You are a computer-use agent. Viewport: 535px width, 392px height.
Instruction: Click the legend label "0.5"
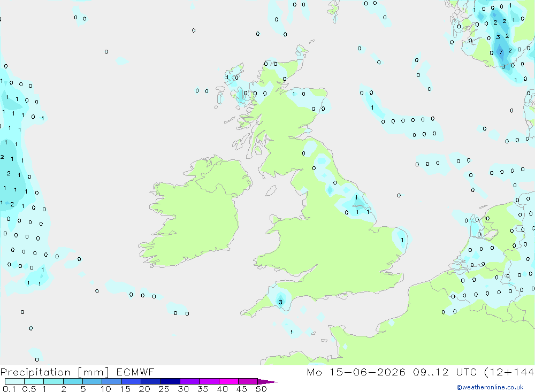pos(29,389)
